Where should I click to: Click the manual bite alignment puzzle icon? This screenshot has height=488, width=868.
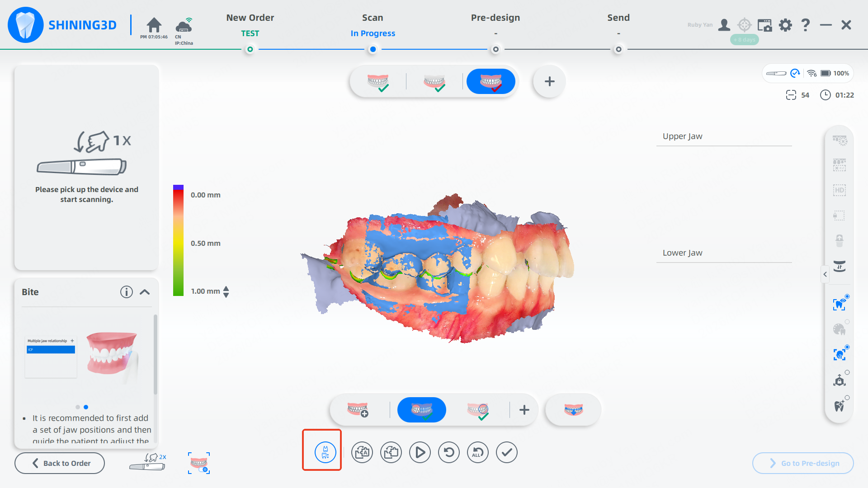click(391, 452)
